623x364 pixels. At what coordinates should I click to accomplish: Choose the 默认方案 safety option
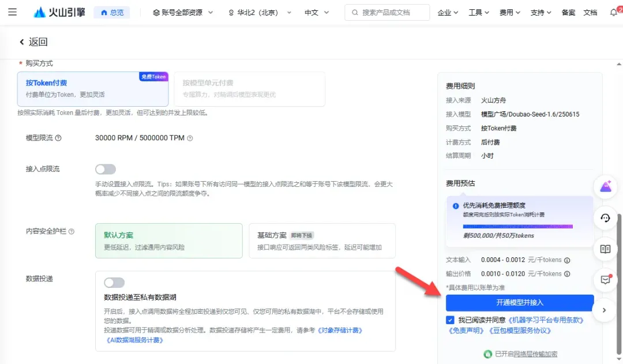[x=169, y=241]
